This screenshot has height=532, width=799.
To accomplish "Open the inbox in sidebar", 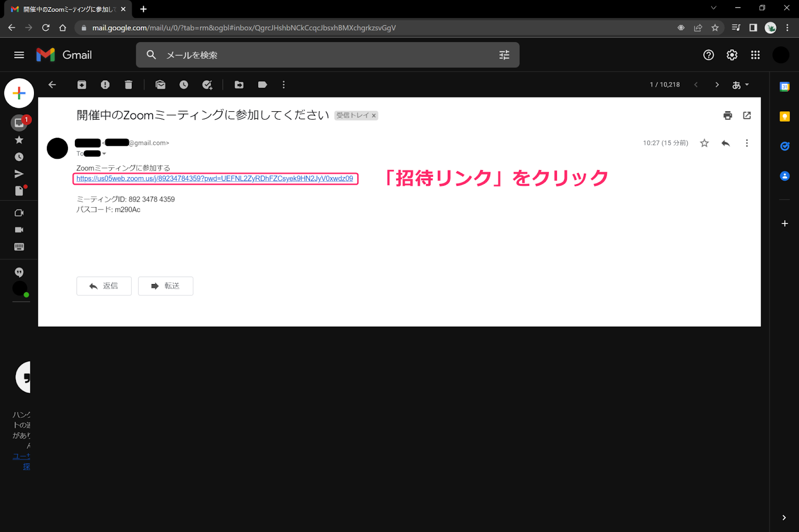I will tap(19, 123).
